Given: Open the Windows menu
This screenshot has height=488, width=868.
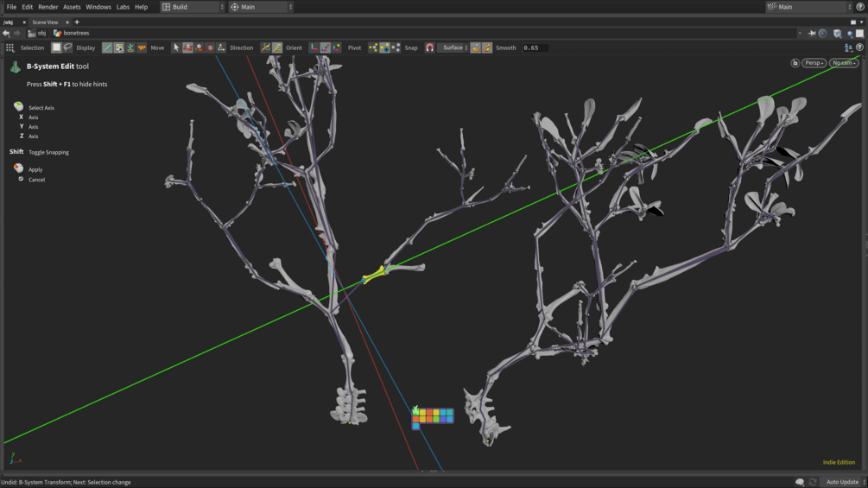Looking at the screenshot, I should [x=98, y=7].
